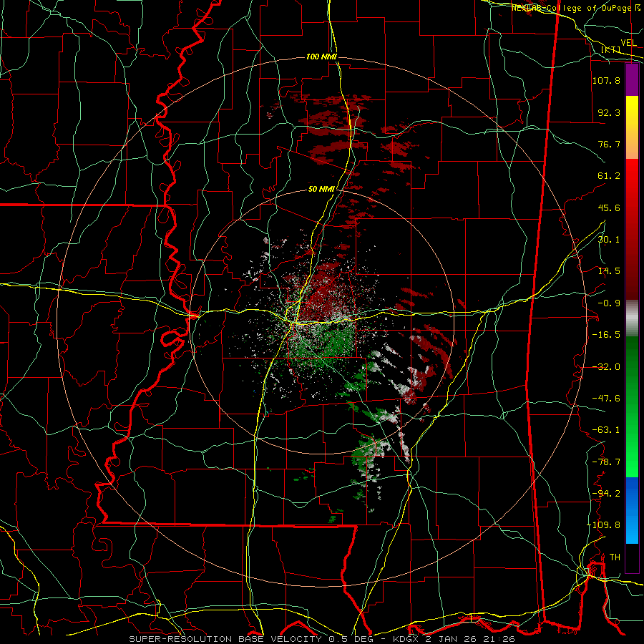Click the 50 NMI range ring label

point(321,190)
